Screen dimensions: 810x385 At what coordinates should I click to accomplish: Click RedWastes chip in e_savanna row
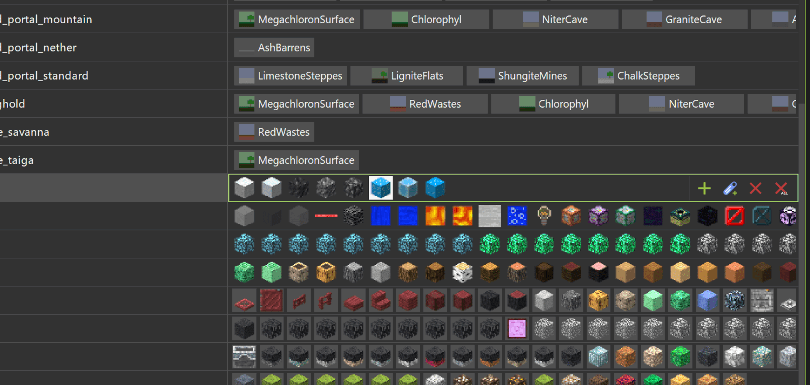tap(274, 132)
